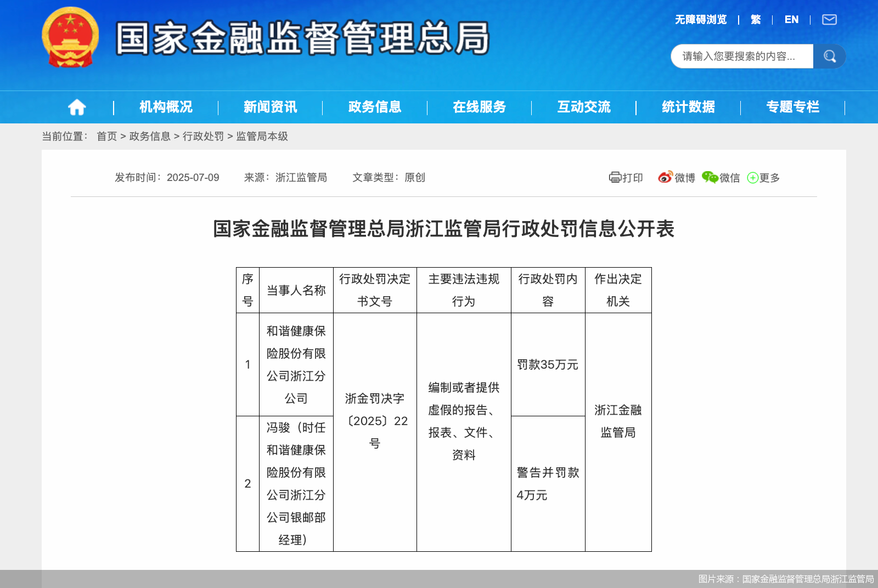Click the source text 浙江监管局
This screenshot has width=878, height=588.
301,178
